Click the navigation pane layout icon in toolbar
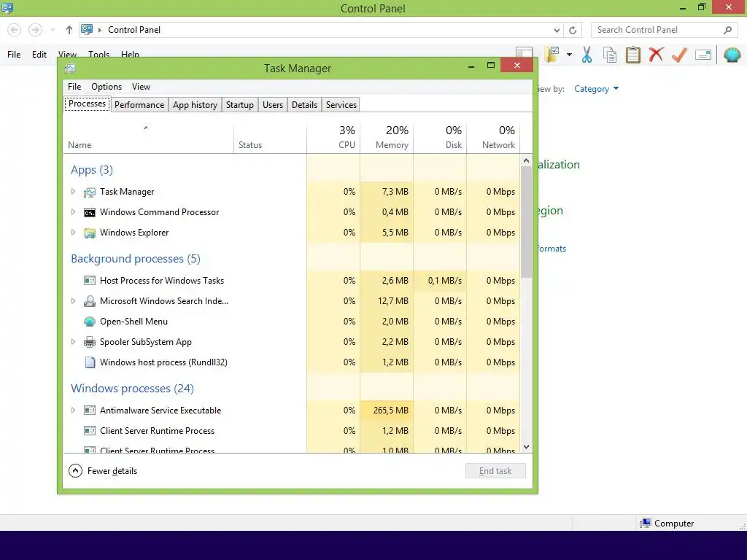The image size is (747, 560). 524,52
